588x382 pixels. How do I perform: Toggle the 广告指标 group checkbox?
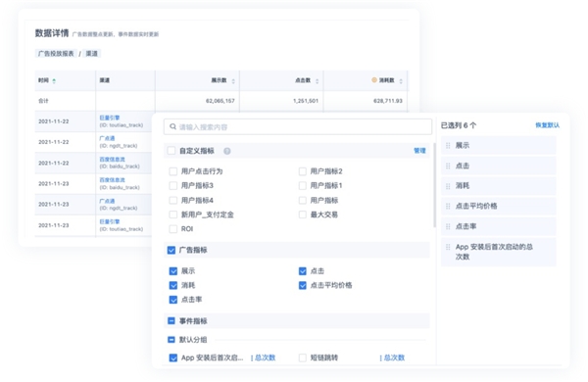click(x=171, y=250)
